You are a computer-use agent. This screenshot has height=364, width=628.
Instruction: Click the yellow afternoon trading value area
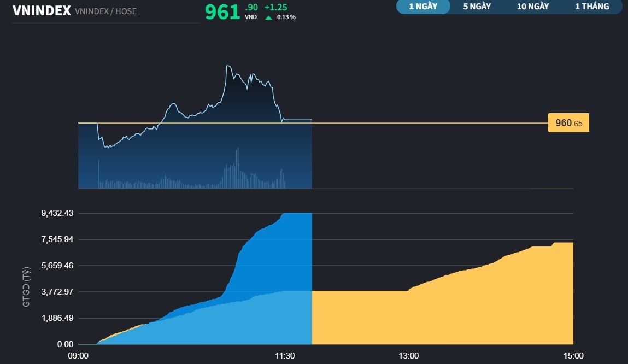(x=443, y=312)
